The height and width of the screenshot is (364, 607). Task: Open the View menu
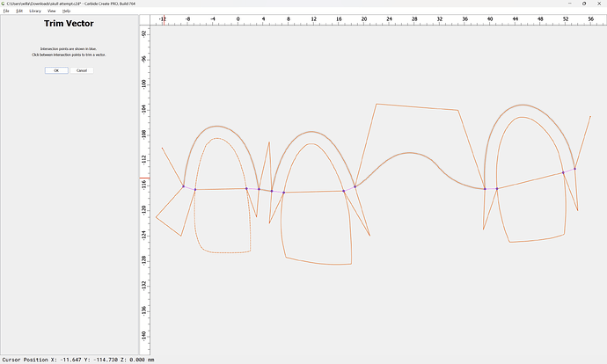click(x=52, y=11)
